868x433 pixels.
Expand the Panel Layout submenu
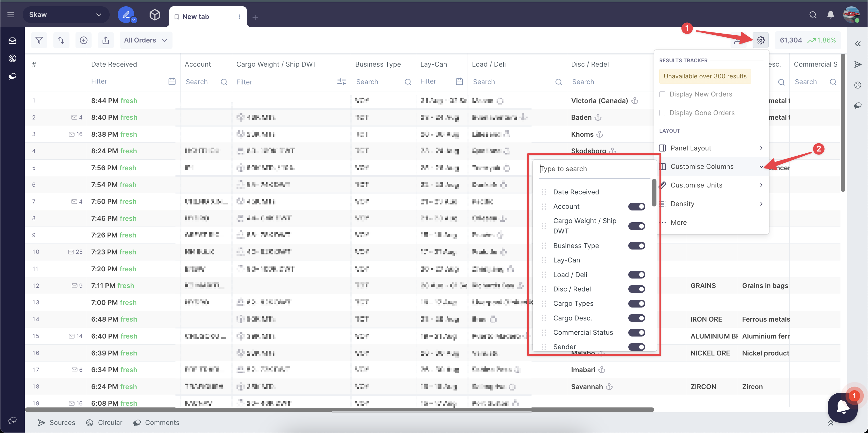click(x=711, y=148)
